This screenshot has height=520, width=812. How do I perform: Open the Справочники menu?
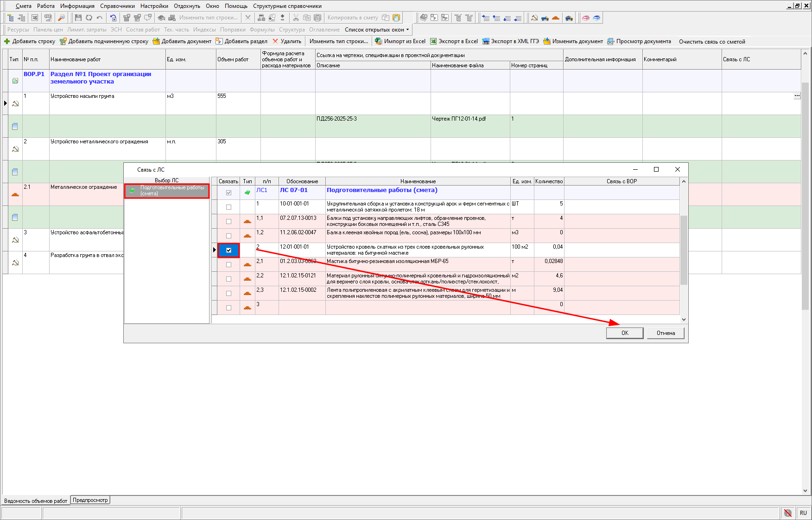117,6
